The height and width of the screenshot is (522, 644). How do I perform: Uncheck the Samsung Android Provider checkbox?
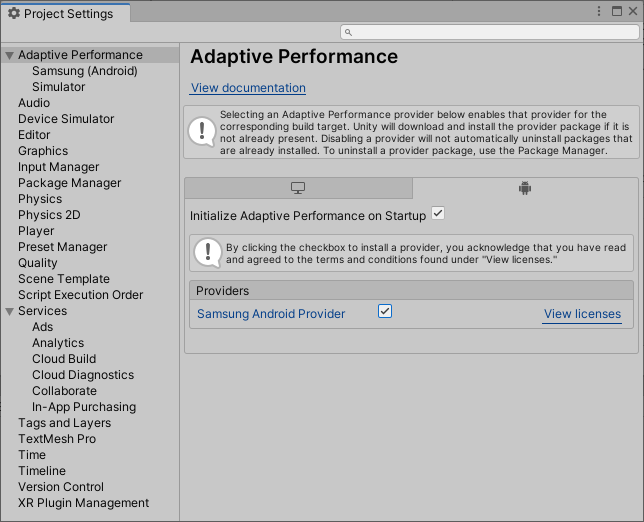tap(385, 311)
